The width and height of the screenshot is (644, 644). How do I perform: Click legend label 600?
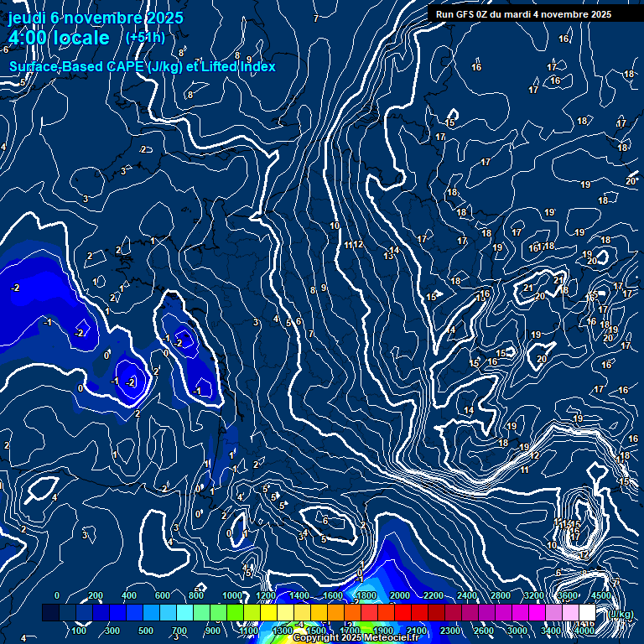click(163, 595)
